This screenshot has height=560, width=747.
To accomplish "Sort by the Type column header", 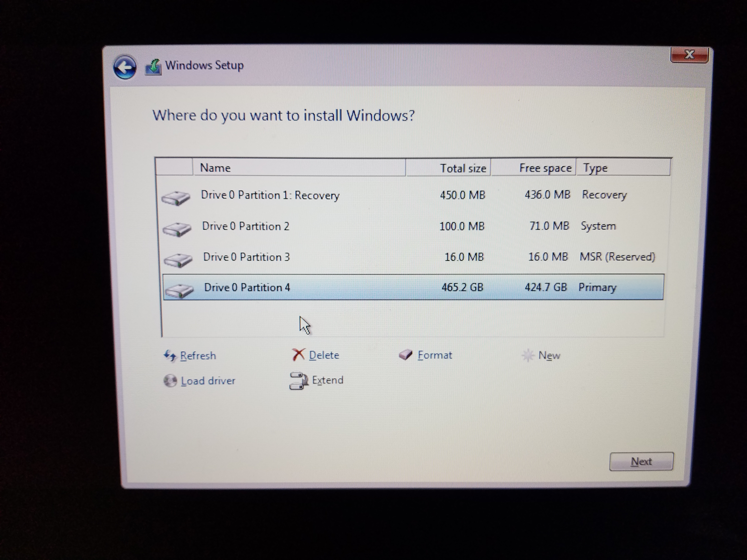I will pos(623,168).
